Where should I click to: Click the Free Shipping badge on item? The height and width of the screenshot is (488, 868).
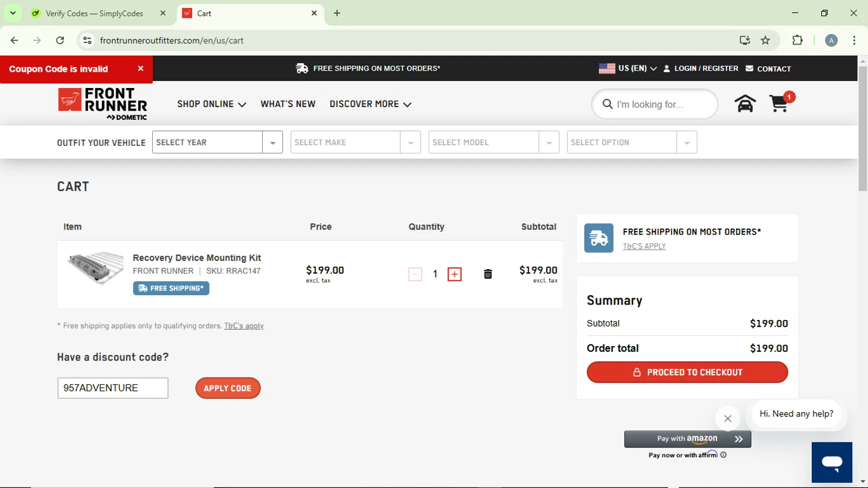pos(171,288)
